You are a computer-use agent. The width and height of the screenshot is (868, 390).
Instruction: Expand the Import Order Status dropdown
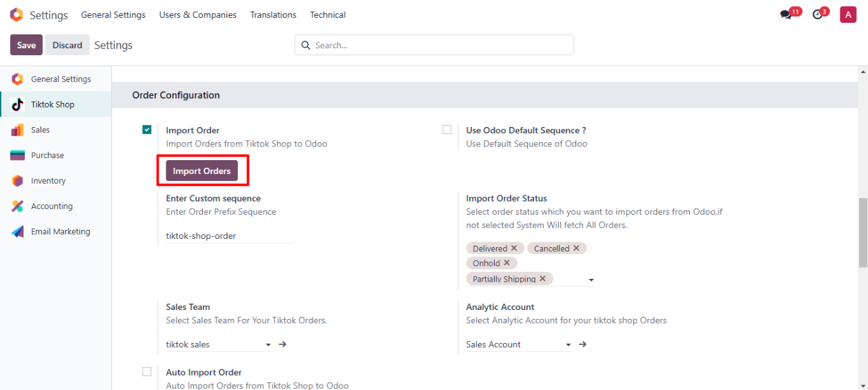point(591,280)
